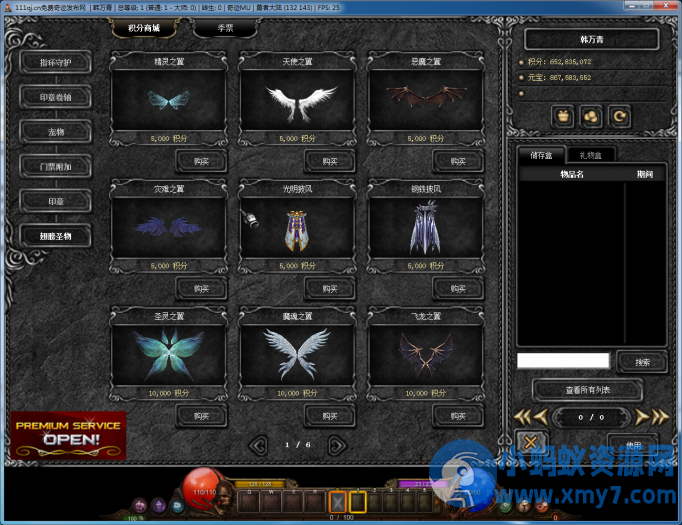Click the character name 韩万青

tap(592, 40)
